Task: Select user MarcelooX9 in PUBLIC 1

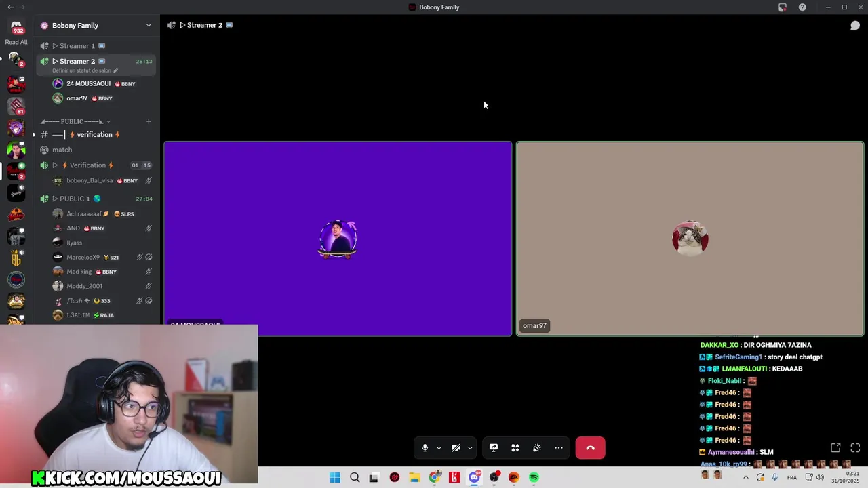Action: [x=102, y=258]
